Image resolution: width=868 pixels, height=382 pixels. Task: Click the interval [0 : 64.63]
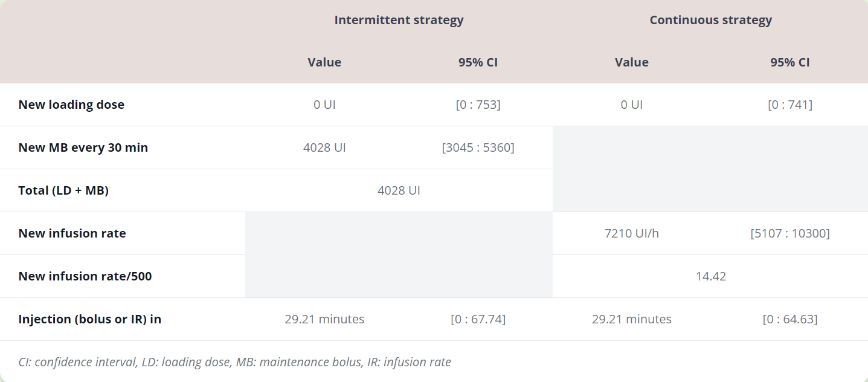point(789,319)
